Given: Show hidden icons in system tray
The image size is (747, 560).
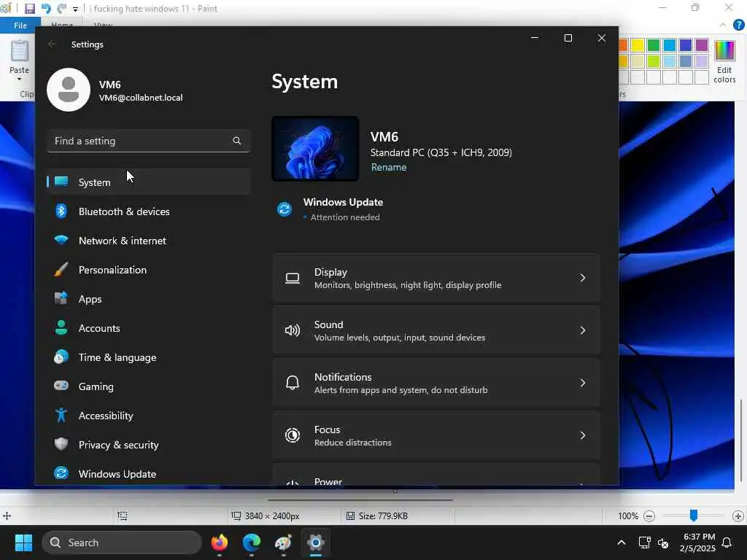Looking at the screenshot, I should pos(622,542).
